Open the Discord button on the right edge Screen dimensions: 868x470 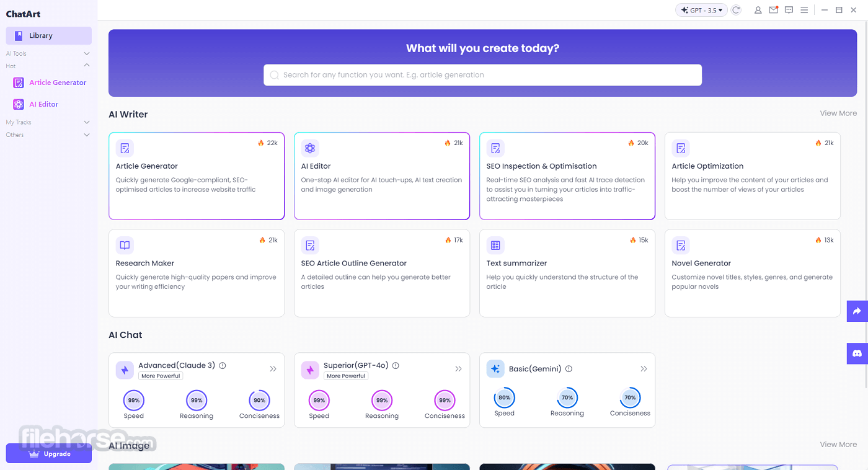pyautogui.click(x=857, y=353)
